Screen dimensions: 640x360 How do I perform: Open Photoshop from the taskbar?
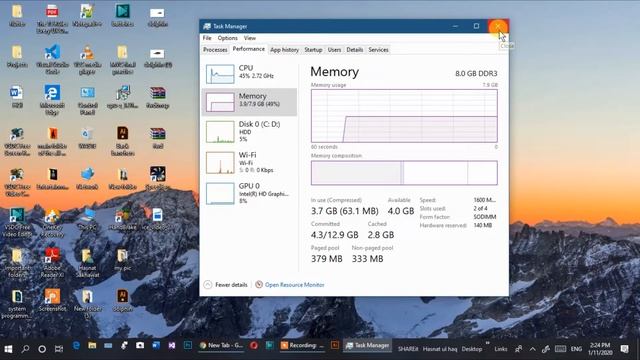click(188, 346)
